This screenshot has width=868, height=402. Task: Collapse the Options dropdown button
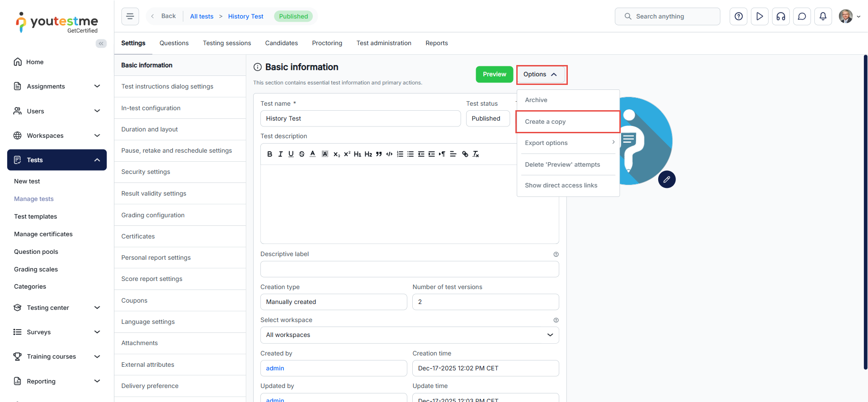pyautogui.click(x=541, y=75)
